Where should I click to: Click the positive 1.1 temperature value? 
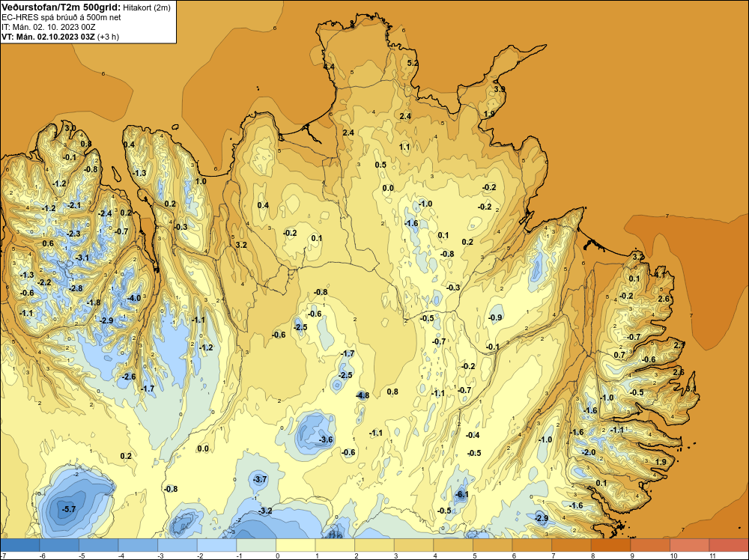pos(404,147)
